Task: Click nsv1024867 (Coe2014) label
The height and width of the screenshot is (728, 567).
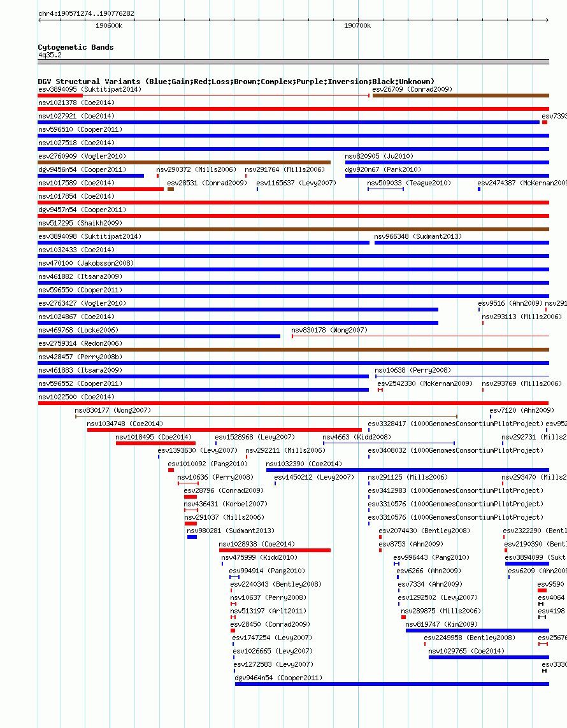Action: [76, 317]
